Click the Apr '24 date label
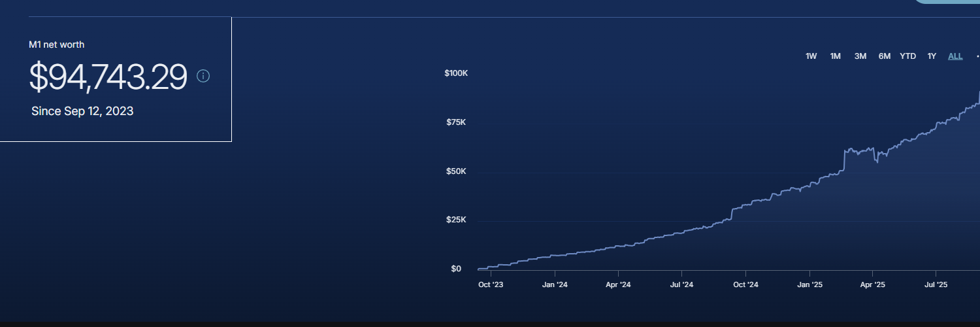 (x=618, y=285)
